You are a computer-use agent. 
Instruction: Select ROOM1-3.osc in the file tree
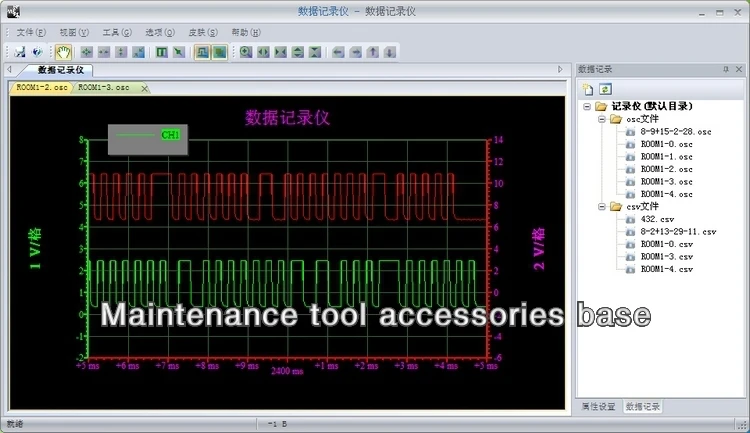(x=666, y=181)
